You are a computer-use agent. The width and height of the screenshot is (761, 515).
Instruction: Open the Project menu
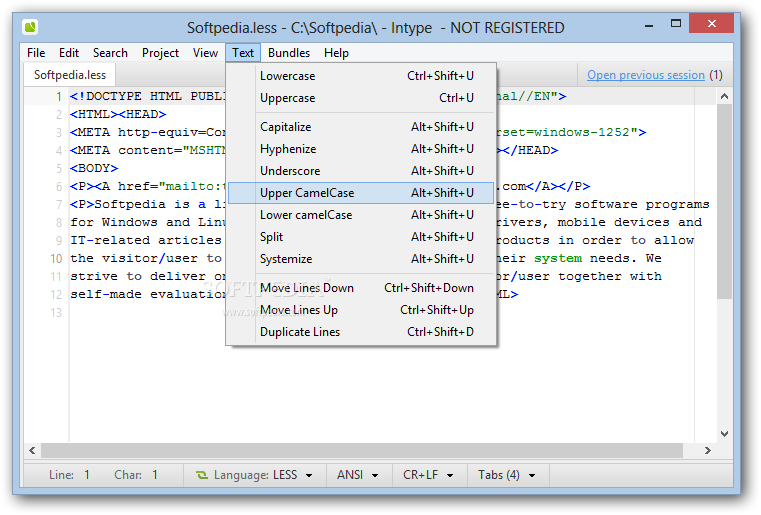click(x=160, y=53)
